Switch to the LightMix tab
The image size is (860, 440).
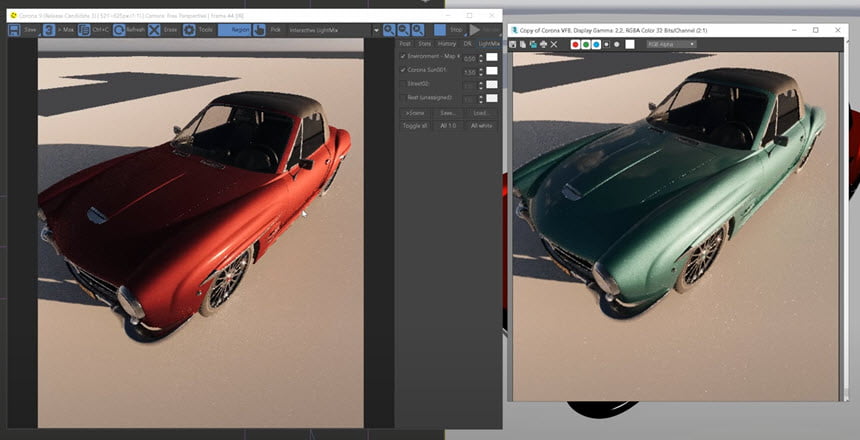tap(489, 43)
